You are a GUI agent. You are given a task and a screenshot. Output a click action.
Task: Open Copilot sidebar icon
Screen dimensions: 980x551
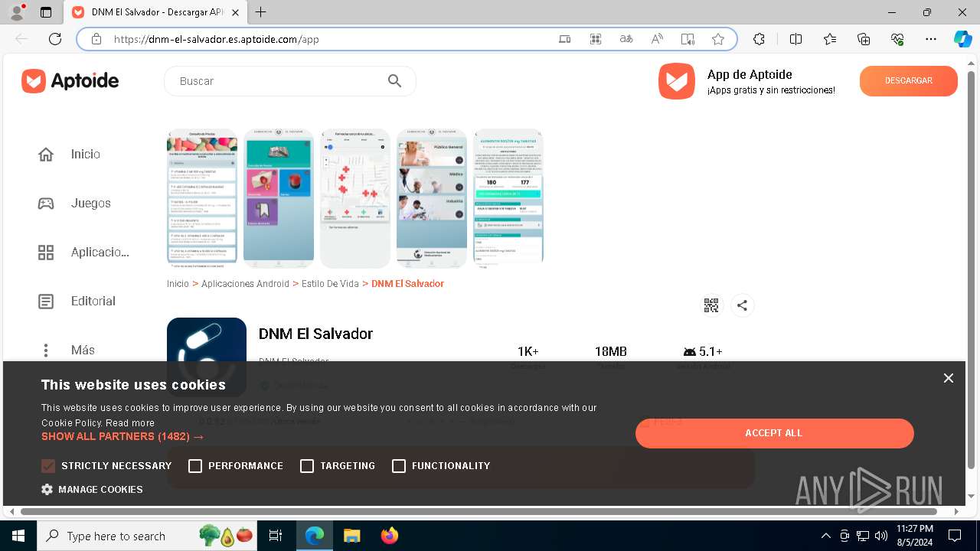[x=962, y=39]
